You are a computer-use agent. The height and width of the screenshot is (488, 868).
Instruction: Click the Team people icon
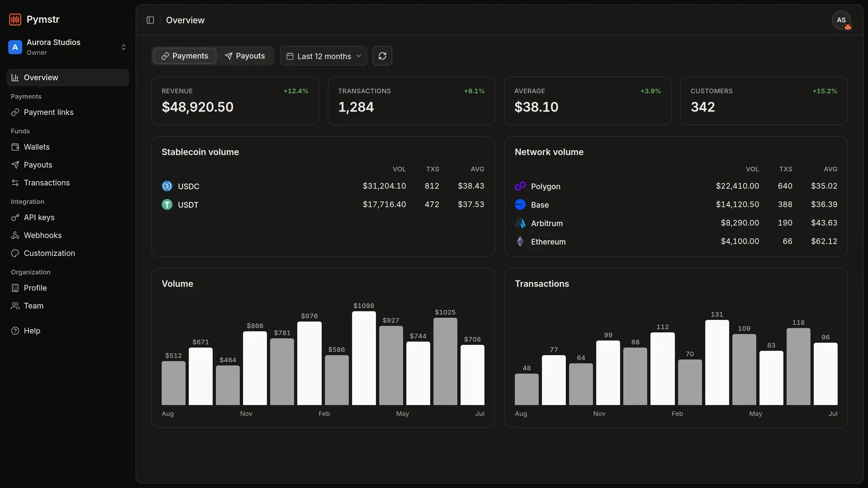15,306
